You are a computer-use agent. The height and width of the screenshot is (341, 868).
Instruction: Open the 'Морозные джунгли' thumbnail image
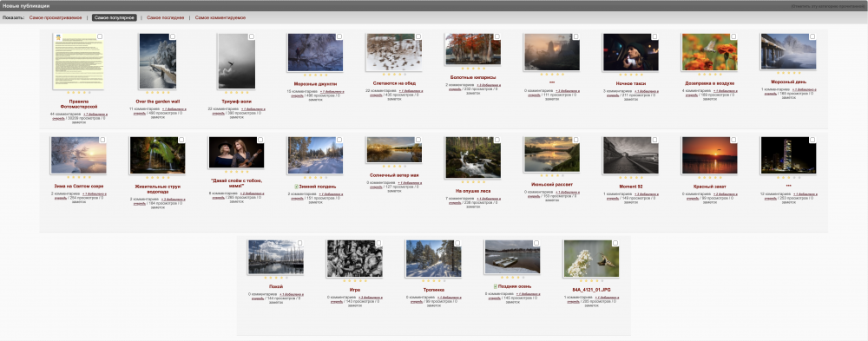point(315,52)
